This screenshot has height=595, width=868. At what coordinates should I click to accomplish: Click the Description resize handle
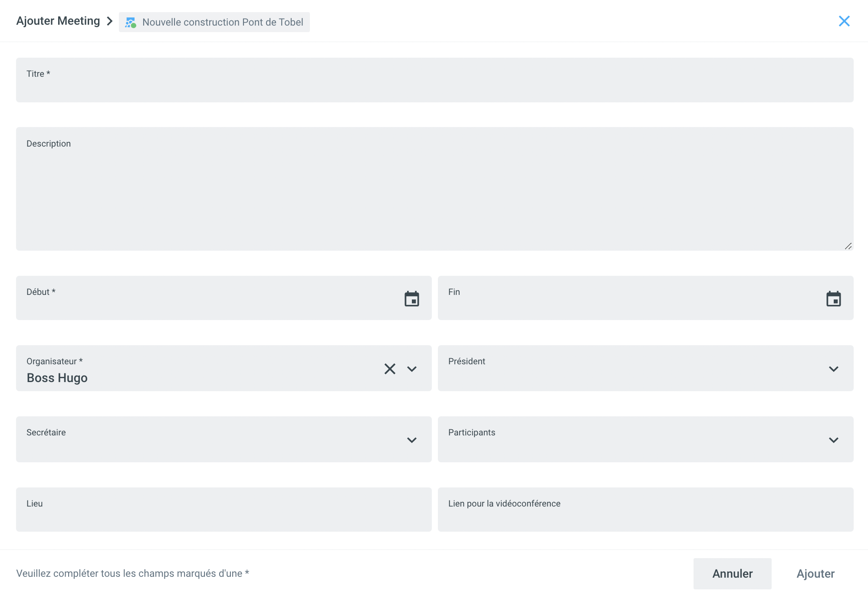coord(848,246)
